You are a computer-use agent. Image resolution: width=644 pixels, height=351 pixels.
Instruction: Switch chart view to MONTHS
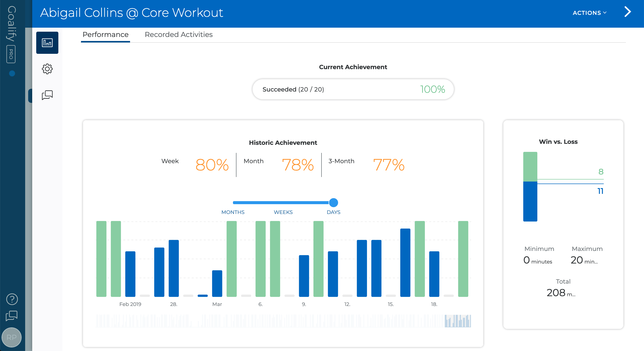click(233, 212)
